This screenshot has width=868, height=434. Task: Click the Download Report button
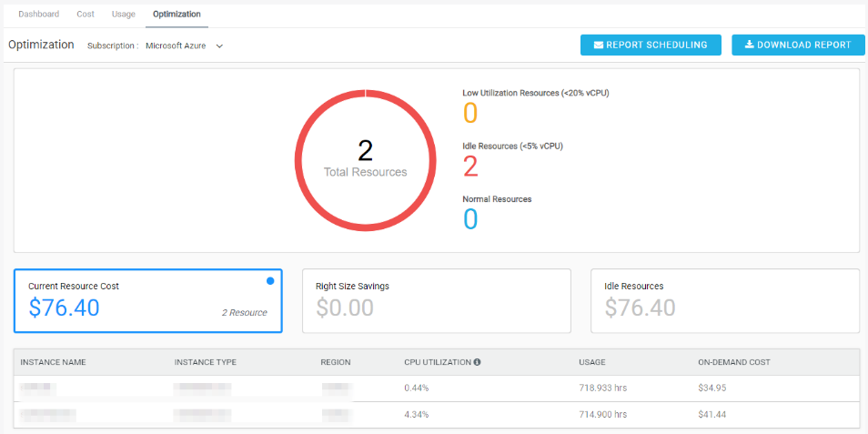click(x=798, y=45)
